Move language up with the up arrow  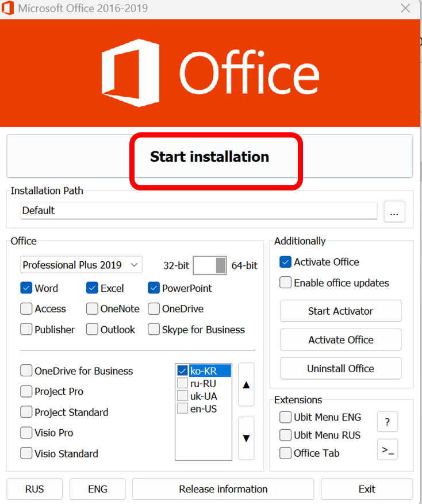246,385
